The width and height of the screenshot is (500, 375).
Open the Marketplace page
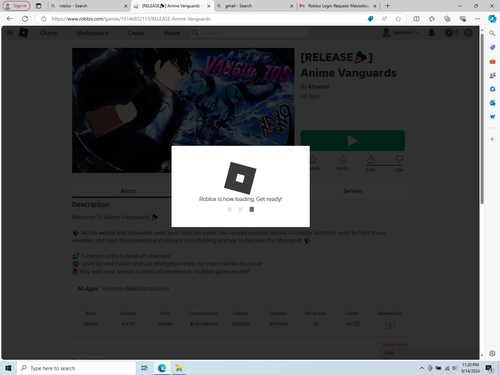tap(92, 33)
